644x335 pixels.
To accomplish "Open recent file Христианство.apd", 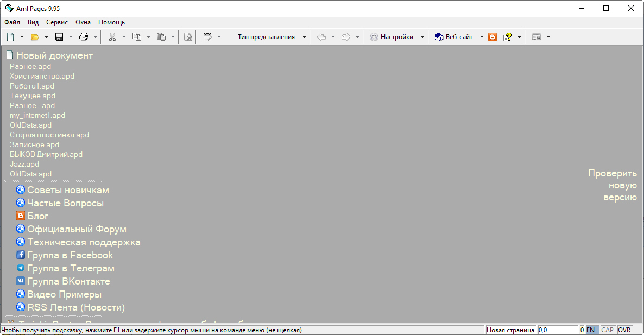I will click(x=42, y=77).
